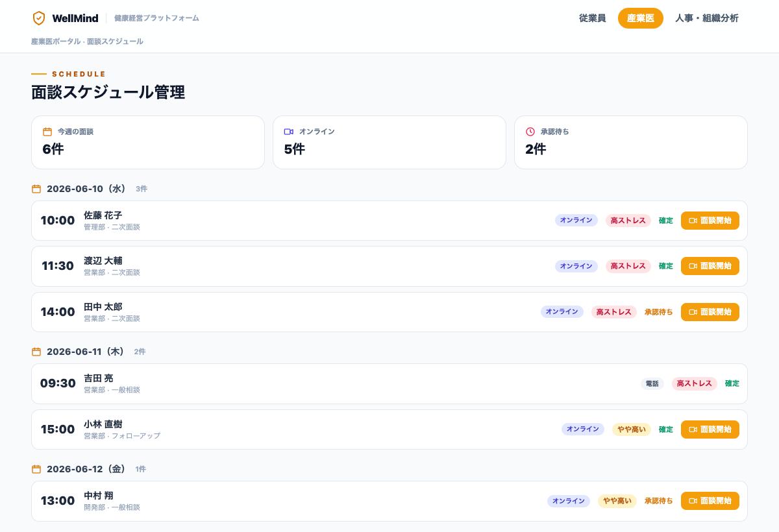Click the 2026-06-10（水） date heading

[x=88, y=189]
